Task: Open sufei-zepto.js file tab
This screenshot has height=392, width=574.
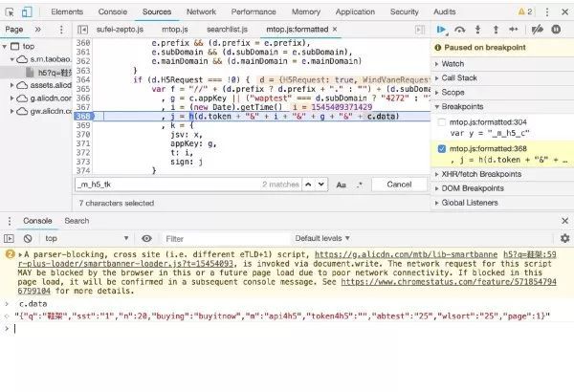Action: [x=120, y=30]
